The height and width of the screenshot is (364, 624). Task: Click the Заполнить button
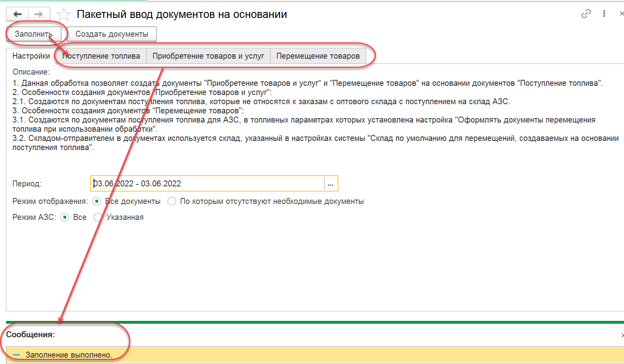pos(34,34)
